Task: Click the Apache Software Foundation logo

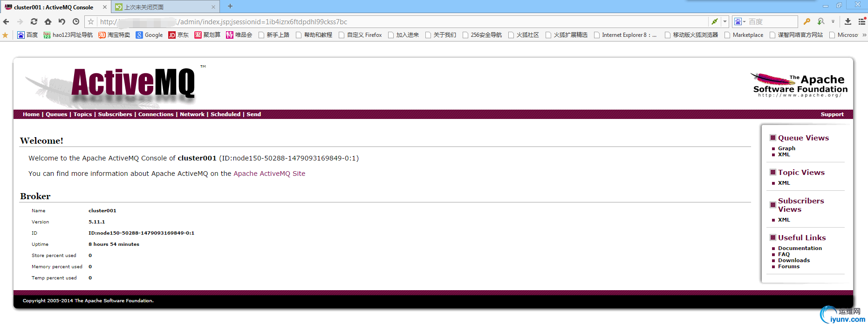Action: (799, 85)
